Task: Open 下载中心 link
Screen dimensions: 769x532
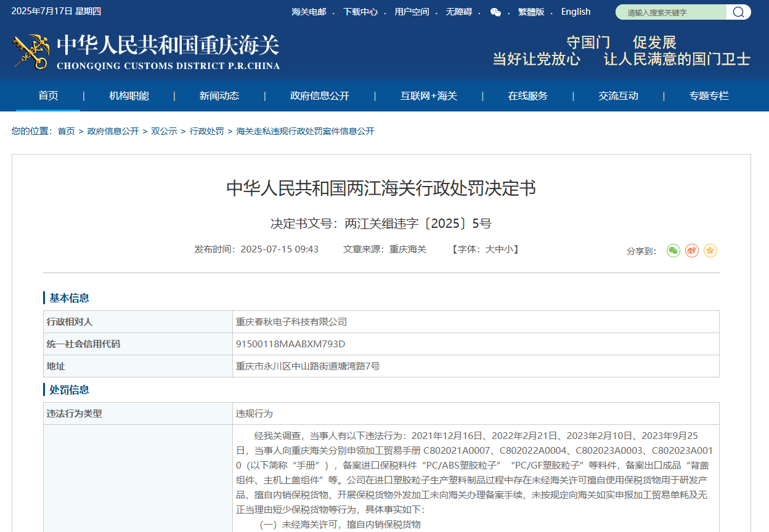Action: (x=360, y=12)
